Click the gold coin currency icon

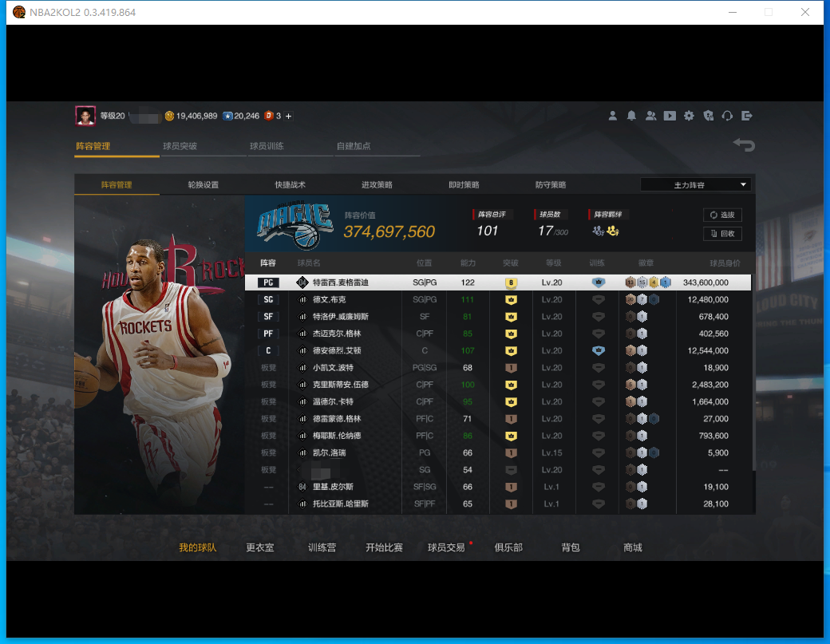pyautogui.click(x=169, y=116)
